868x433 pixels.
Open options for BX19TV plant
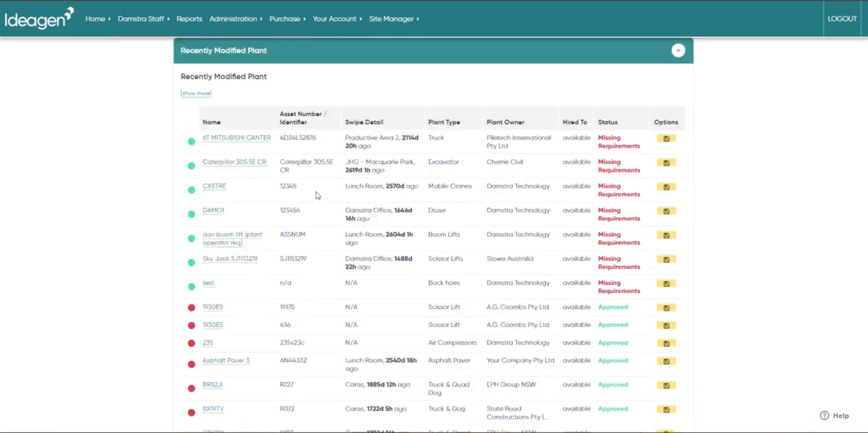[x=666, y=410]
